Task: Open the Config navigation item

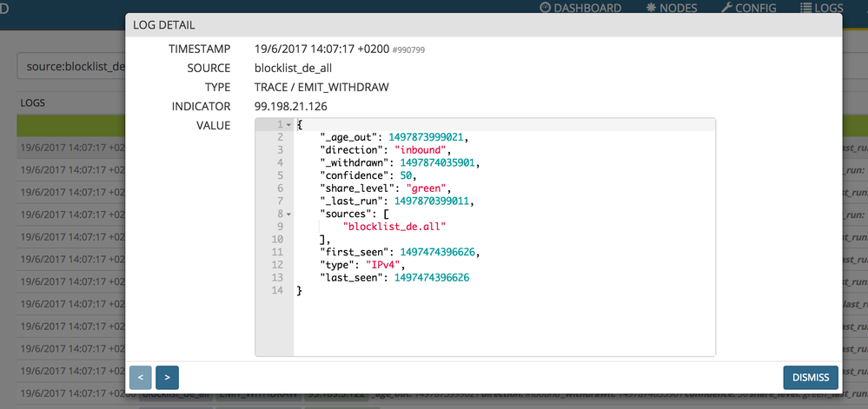Action: pyautogui.click(x=748, y=8)
